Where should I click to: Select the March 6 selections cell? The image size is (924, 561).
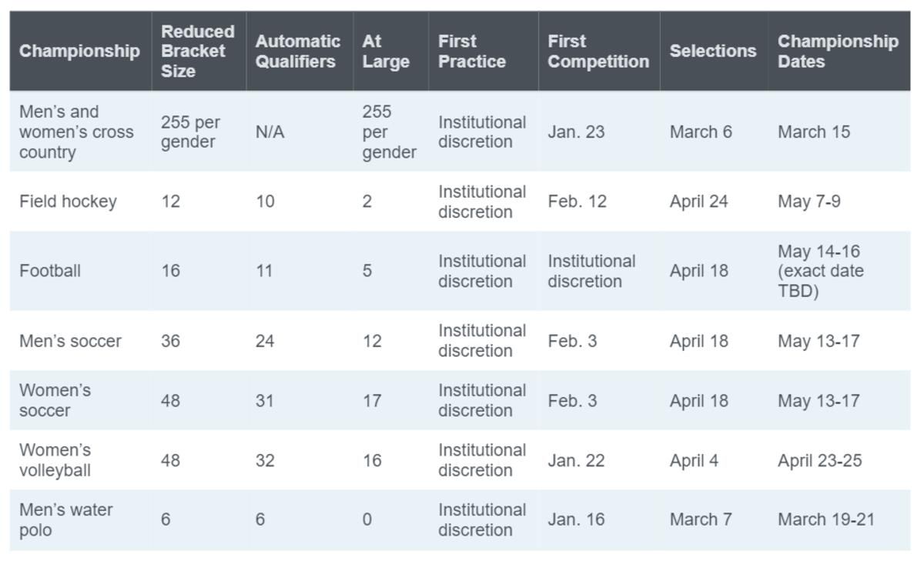click(x=701, y=132)
